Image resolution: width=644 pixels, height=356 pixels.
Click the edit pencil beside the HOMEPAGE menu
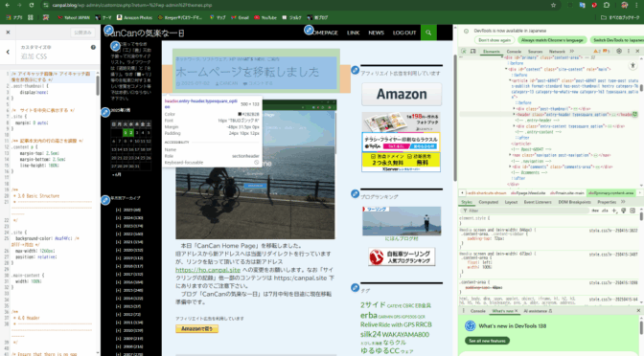pyautogui.click(x=309, y=30)
